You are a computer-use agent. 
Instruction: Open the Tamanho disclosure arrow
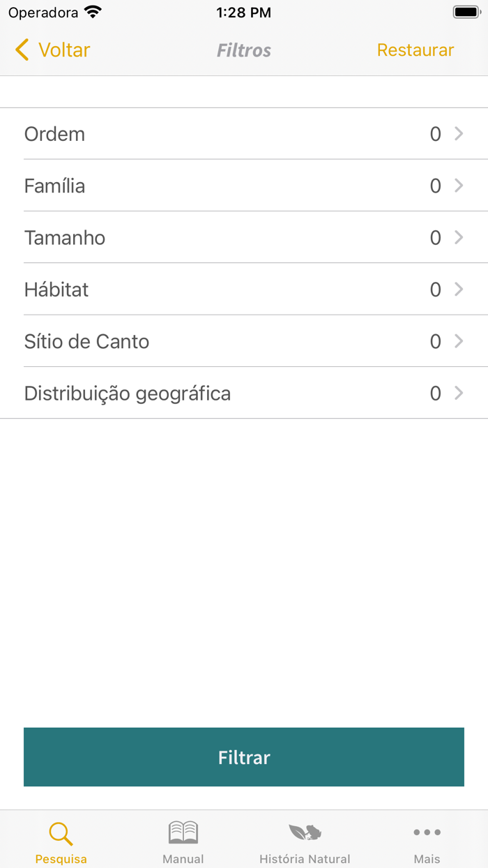click(457, 237)
